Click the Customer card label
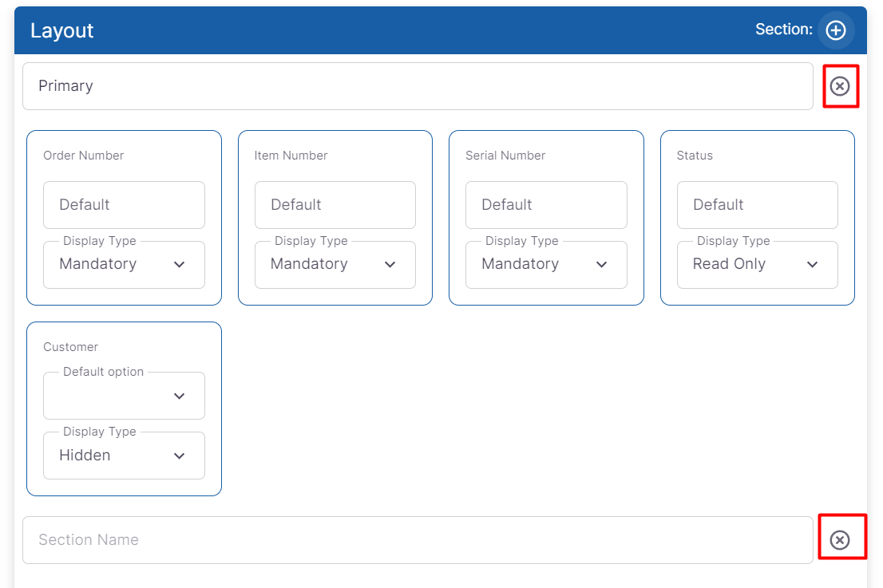 pos(71,347)
